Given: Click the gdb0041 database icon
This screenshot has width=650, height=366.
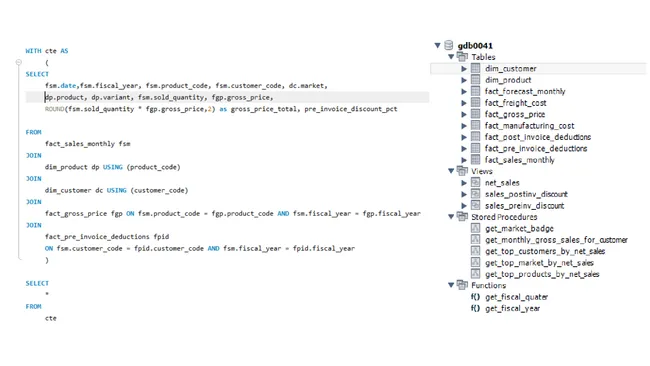Looking at the screenshot, I should (449, 45).
